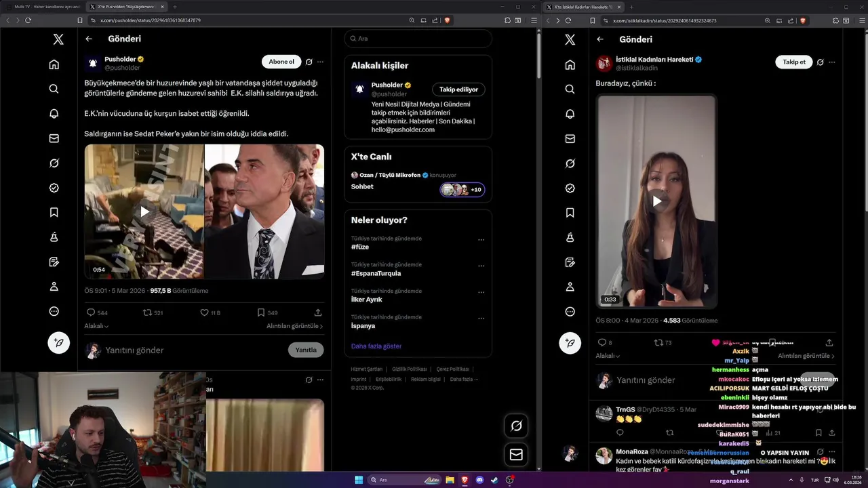Open Pusholder profile name in post header
The image size is (868, 488).
119,59
